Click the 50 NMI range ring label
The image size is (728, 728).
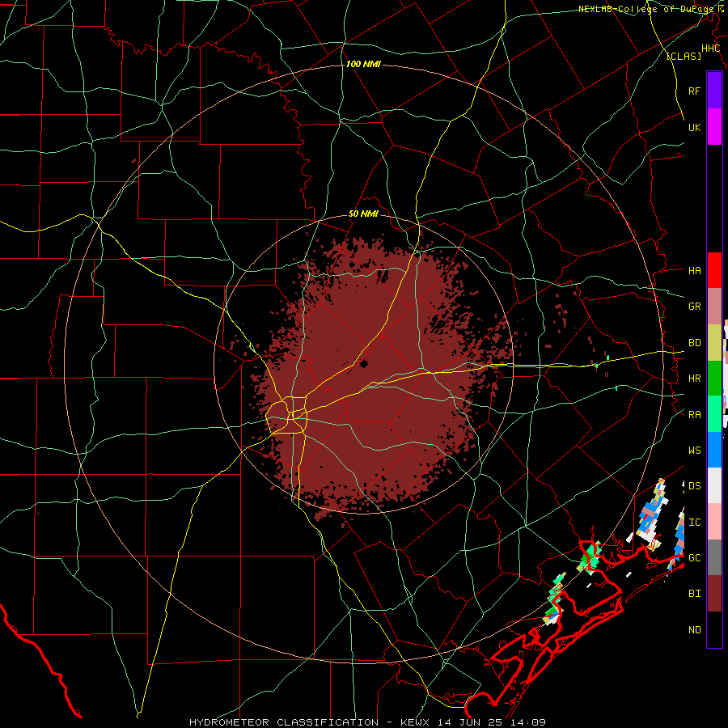(x=363, y=214)
